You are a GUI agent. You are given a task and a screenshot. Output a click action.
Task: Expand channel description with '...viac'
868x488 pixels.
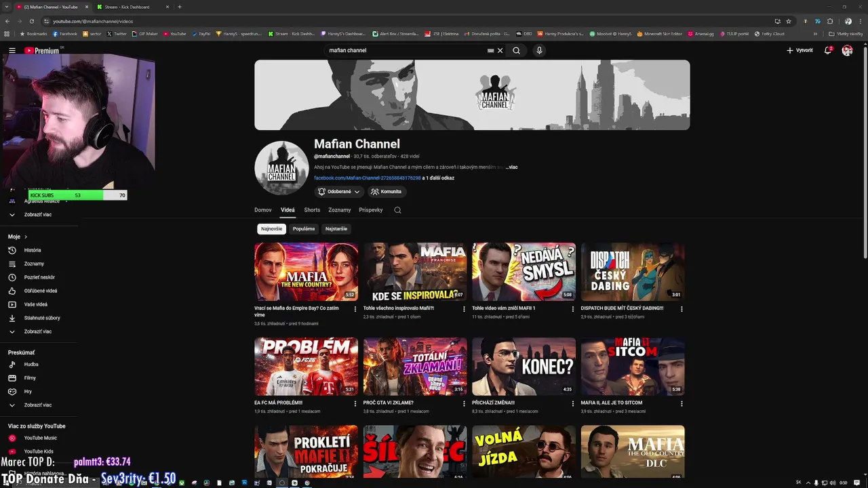pyautogui.click(x=511, y=167)
